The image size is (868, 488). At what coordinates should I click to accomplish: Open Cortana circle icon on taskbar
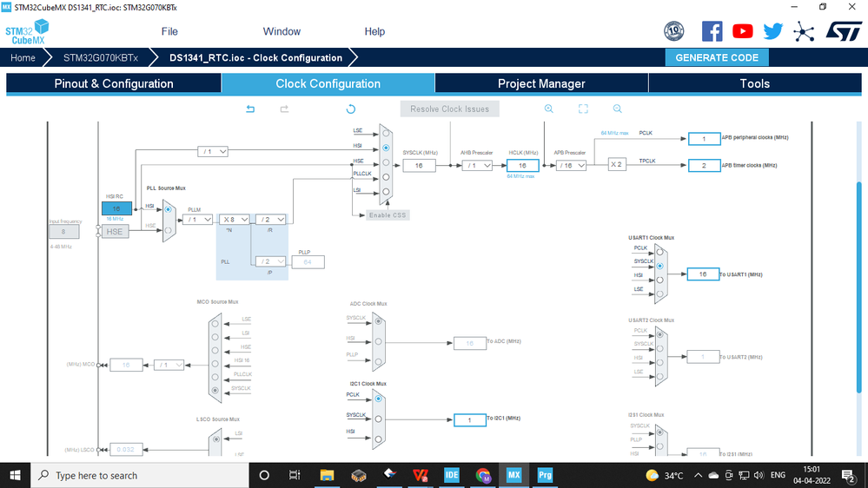(264, 475)
